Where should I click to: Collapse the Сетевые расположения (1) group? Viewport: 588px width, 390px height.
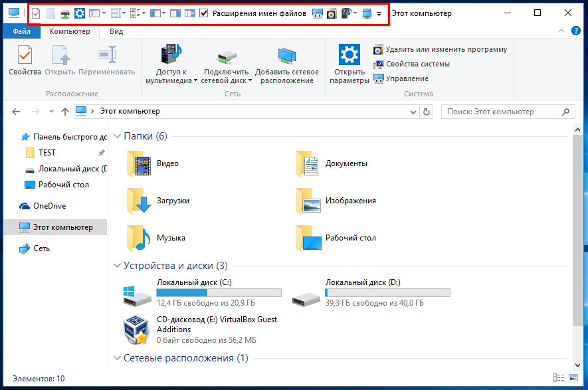pyautogui.click(x=117, y=358)
